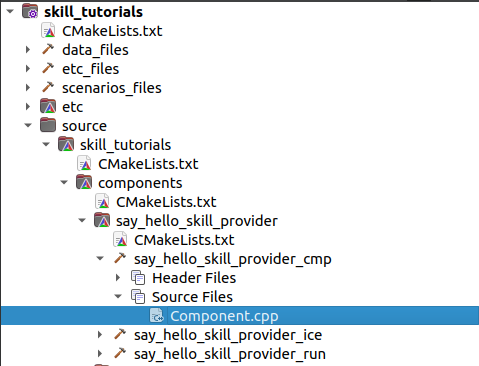The width and height of the screenshot is (479, 366).
Task: Collapse the components folder arrow
Action: (64, 183)
